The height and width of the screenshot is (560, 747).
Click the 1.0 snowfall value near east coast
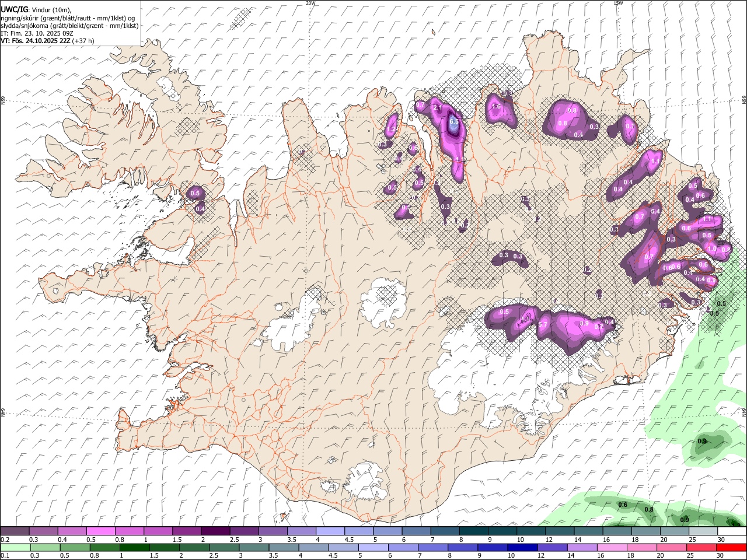tap(712, 248)
